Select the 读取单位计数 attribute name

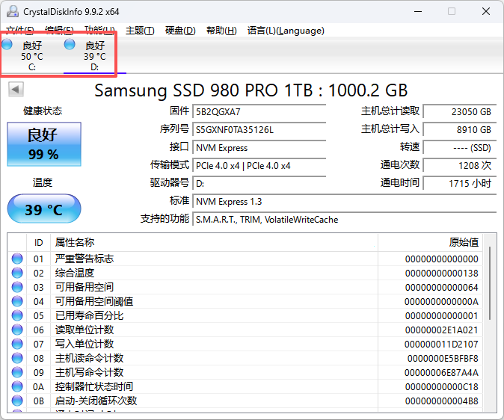click(x=84, y=330)
